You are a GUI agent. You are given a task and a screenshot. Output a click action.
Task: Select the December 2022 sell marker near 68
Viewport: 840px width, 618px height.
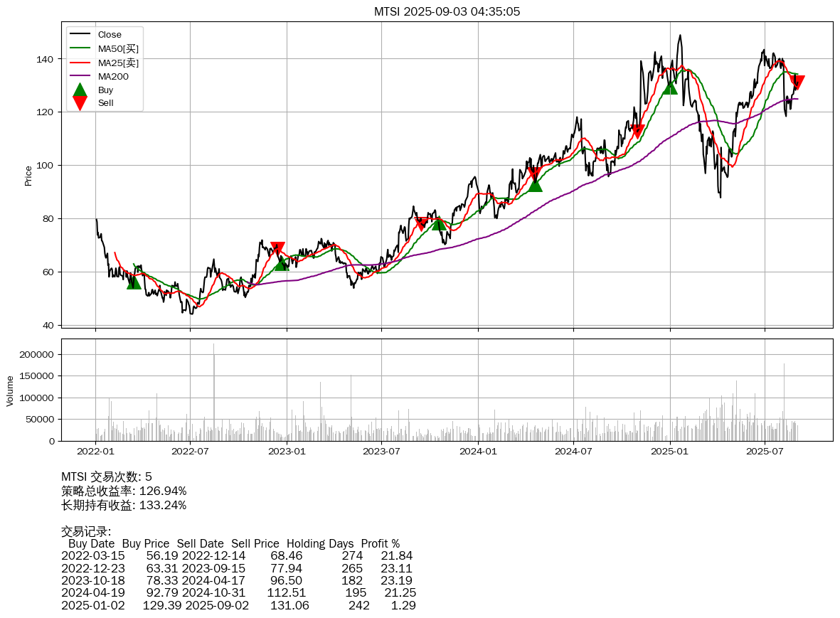[x=277, y=248]
